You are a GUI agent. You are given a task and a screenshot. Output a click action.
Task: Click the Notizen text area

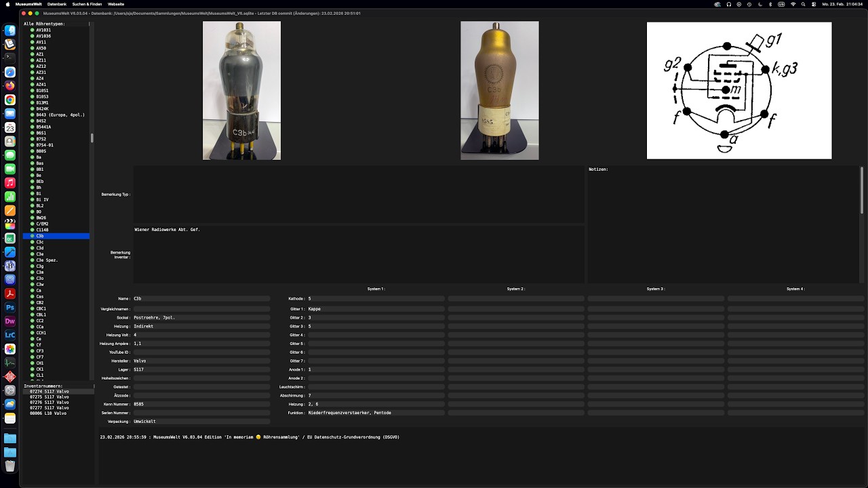pyautogui.click(x=724, y=224)
